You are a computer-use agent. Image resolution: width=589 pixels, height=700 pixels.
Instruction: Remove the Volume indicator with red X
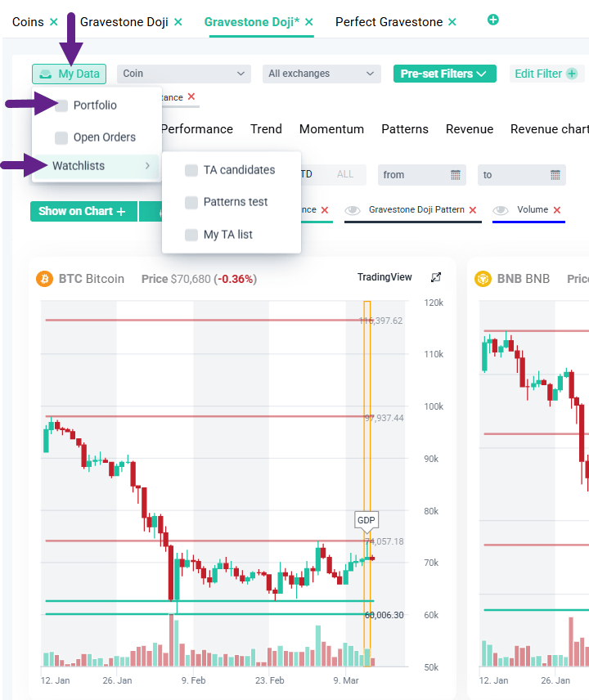click(x=557, y=210)
